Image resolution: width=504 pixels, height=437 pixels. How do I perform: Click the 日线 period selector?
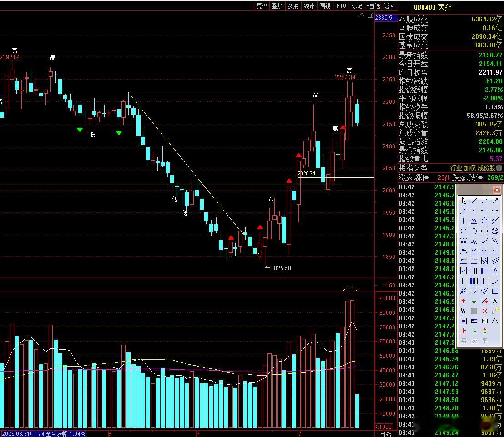tap(386, 434)
